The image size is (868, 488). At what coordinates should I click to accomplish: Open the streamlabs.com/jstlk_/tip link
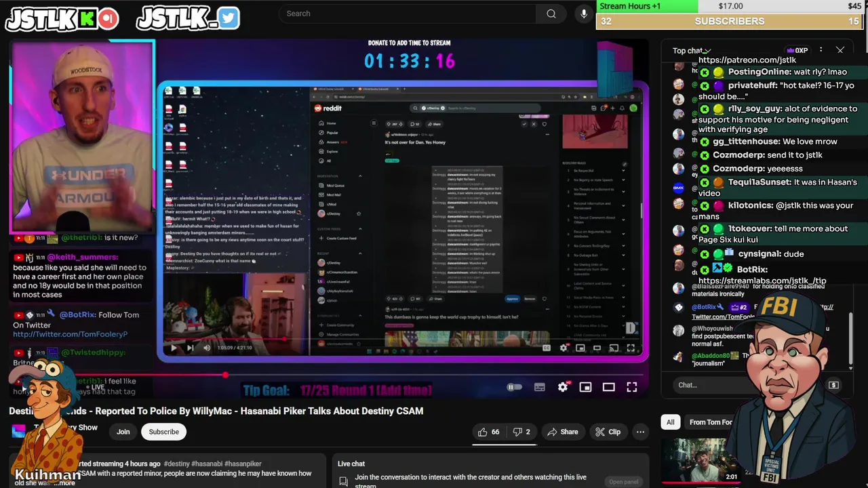click(762, 281)
